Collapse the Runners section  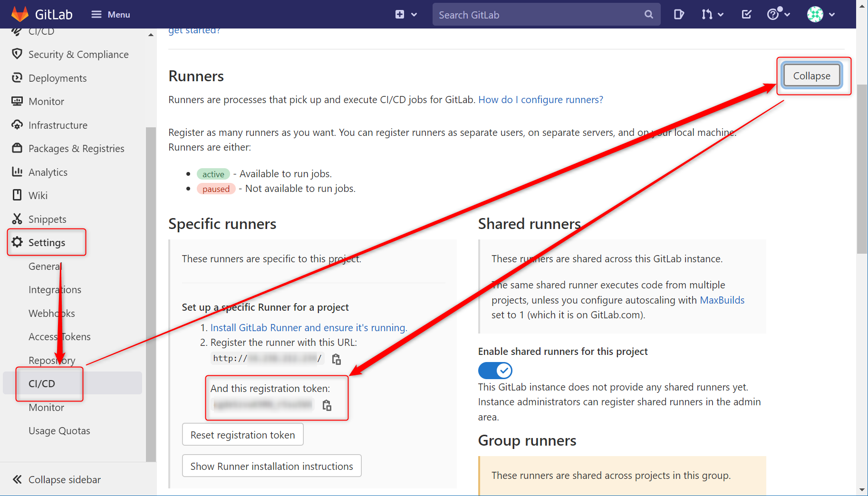(811, 76)
